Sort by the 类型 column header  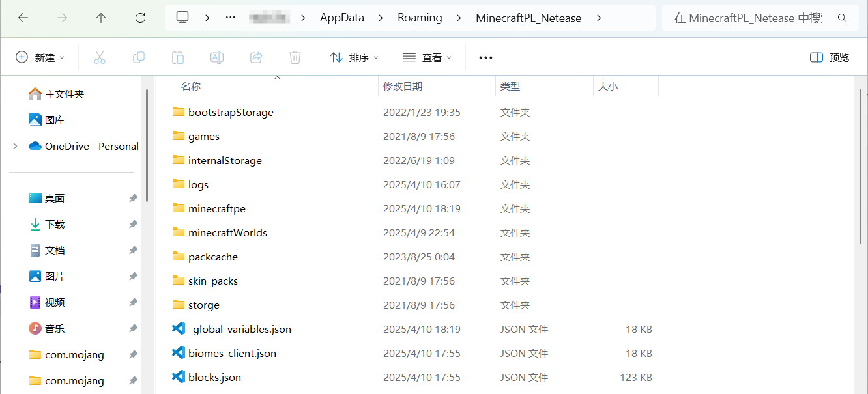[510, 86]
